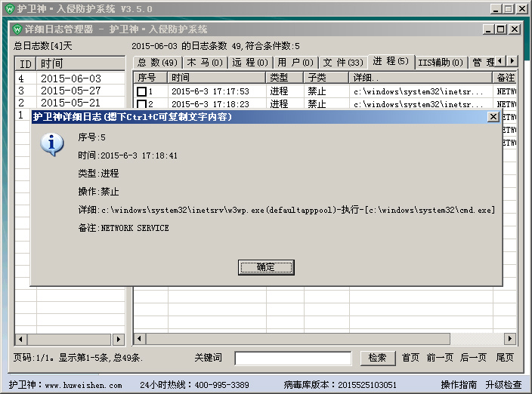532x394 pixels.
Task: Select time cell 2015-6-3 17:18:23
Action: click(210, 103)
